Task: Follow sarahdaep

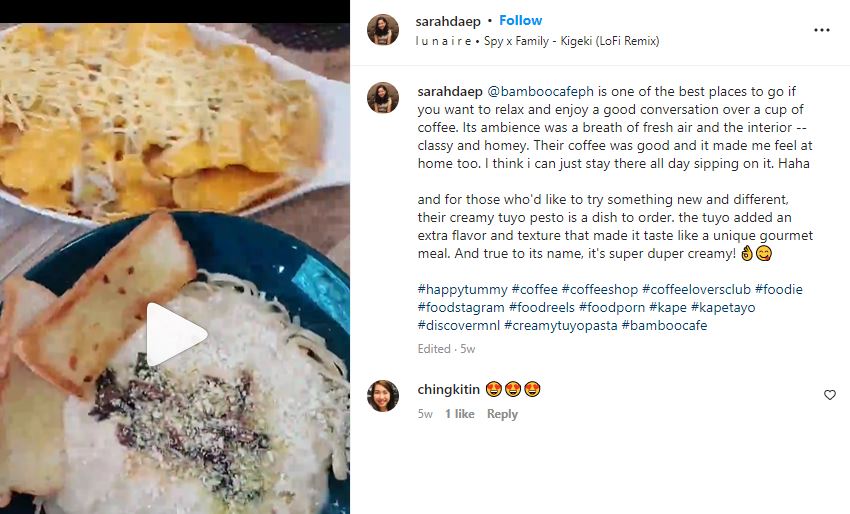Action: click(x=520, y=21)
